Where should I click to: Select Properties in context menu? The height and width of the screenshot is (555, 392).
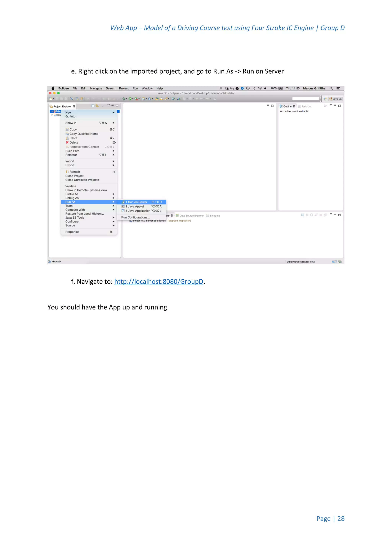click(89, 232)
